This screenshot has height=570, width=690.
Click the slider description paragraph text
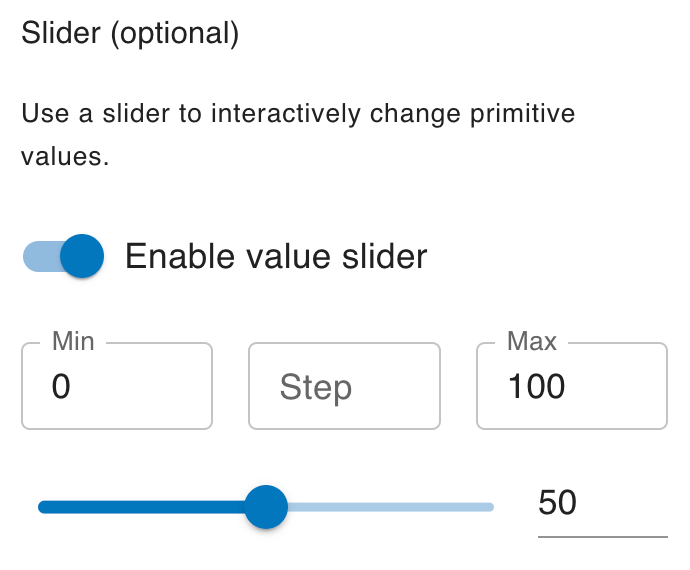pyautogui.click(x=298, y=135)
